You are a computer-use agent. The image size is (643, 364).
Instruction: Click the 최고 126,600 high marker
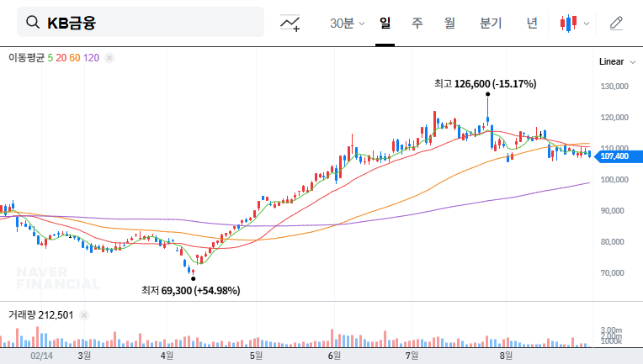click(485, 84)
